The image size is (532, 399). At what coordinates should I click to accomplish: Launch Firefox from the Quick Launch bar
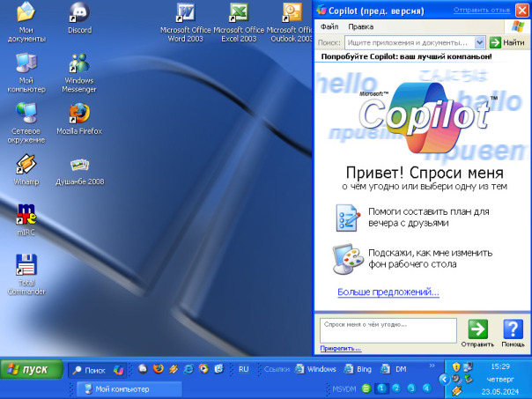159,369
